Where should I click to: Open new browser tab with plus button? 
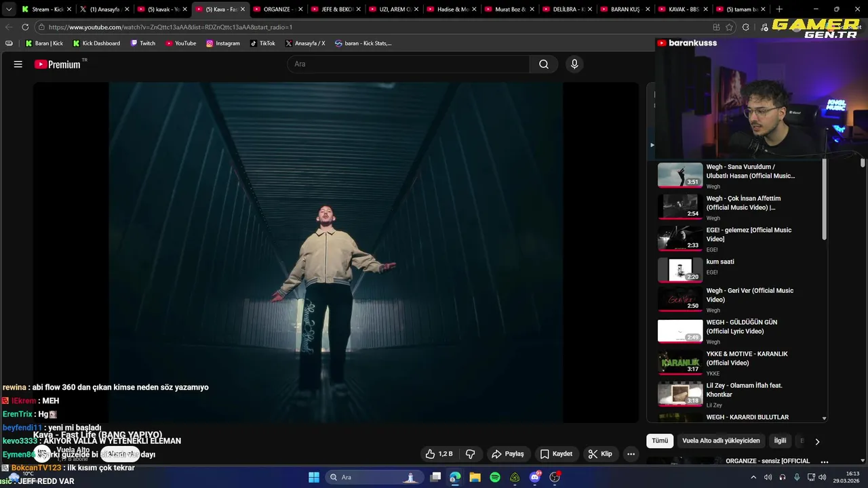[x=779, y=9]
